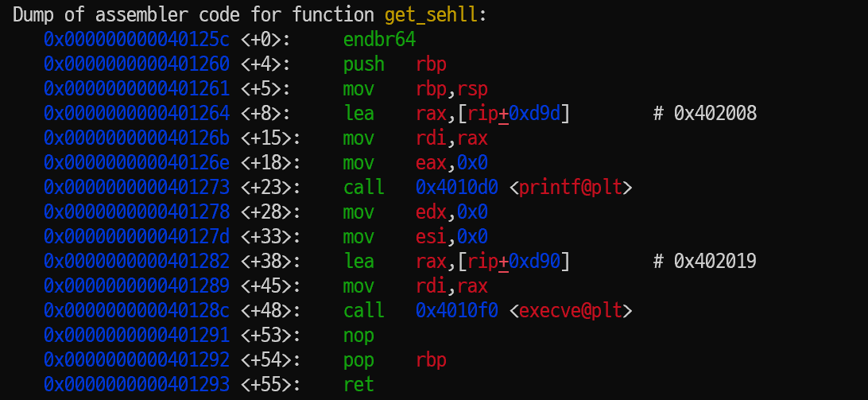Click the 0x4010d0 call address
Screen dimensions: 868x400
pos(457,187)
